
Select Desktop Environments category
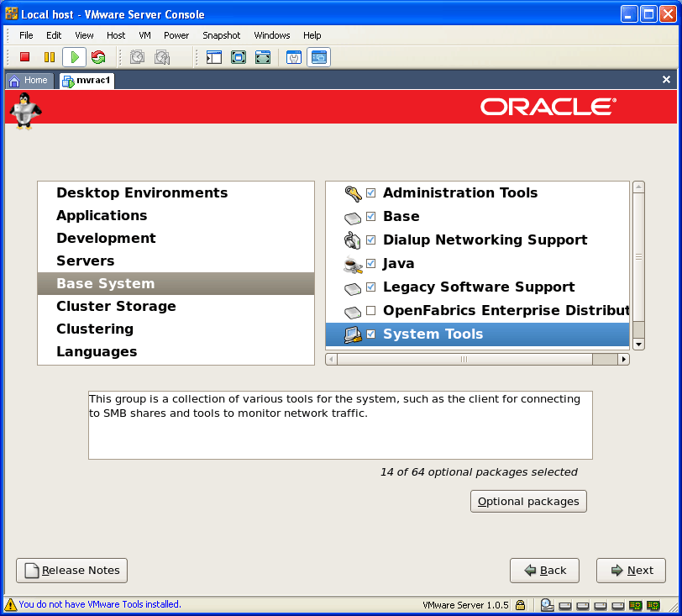[x=142, y=193]
